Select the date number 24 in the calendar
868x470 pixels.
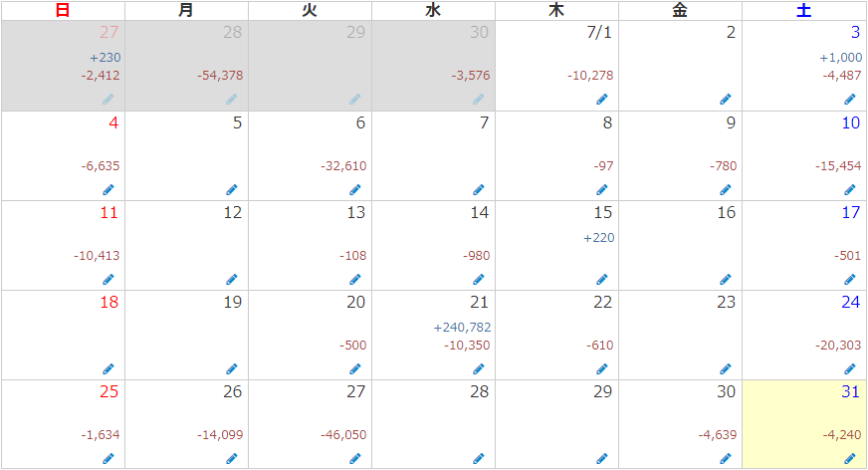click(x=850, y=303)
